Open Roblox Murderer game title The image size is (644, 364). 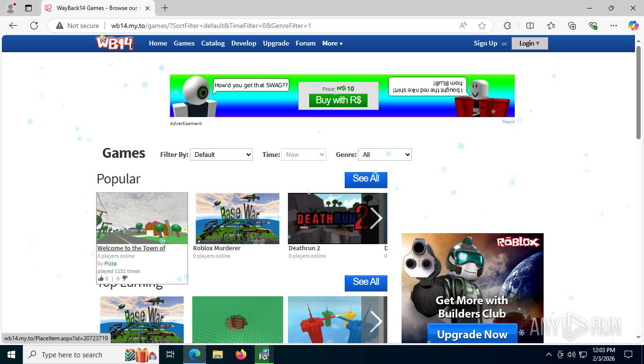pos(217,248)
